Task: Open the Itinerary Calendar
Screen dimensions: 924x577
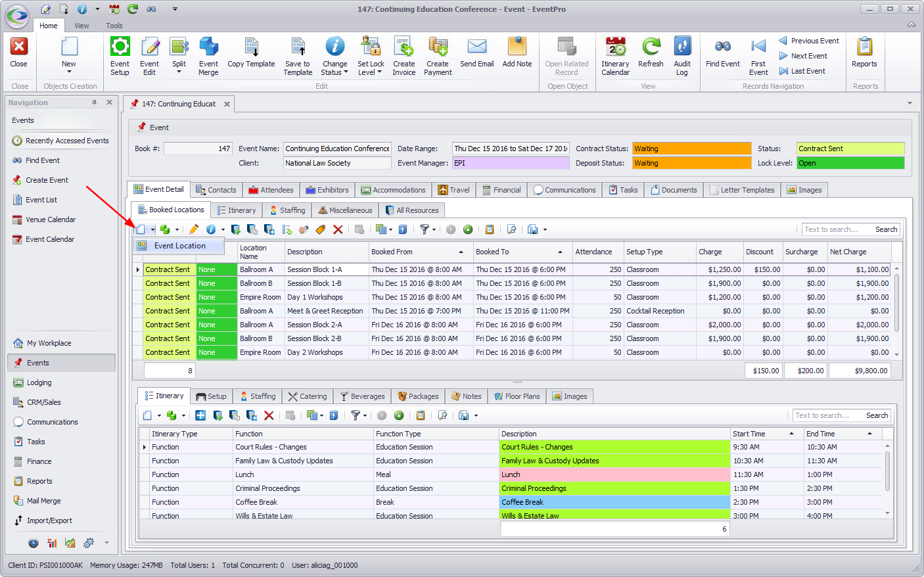Action: [615, 56]
